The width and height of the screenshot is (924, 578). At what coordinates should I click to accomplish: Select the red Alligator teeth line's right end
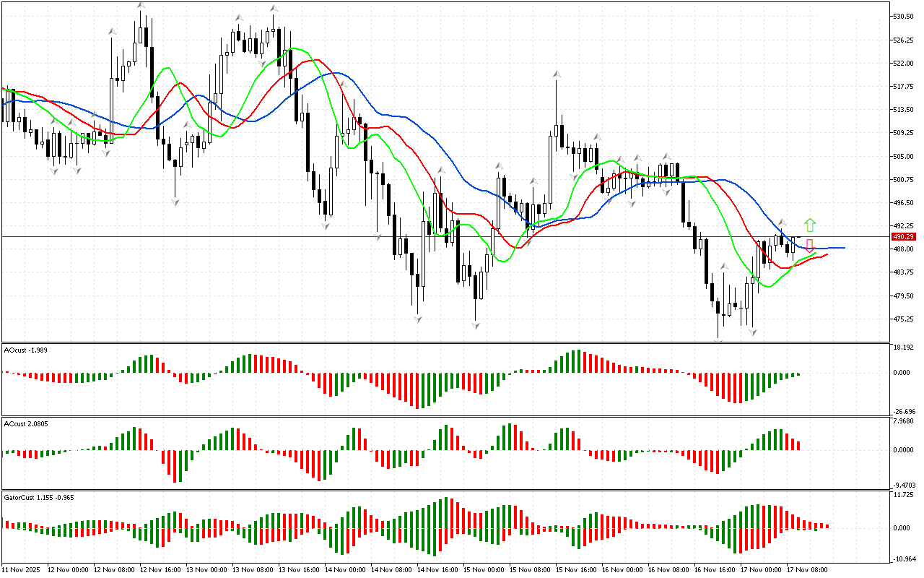(827, 254)
